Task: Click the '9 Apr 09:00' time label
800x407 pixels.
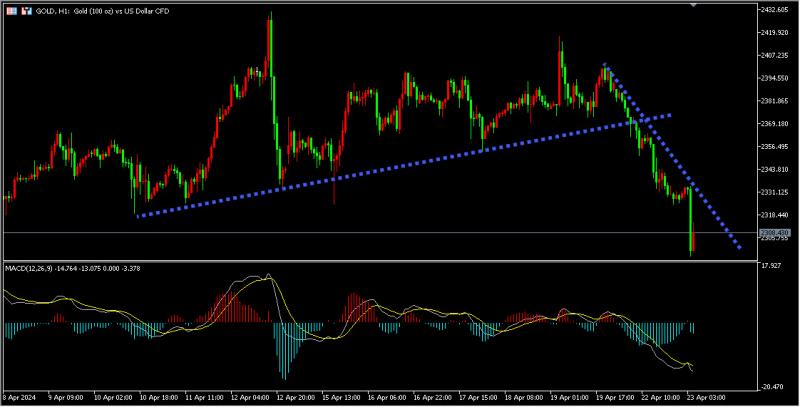Action: click(x=65, y=397)
